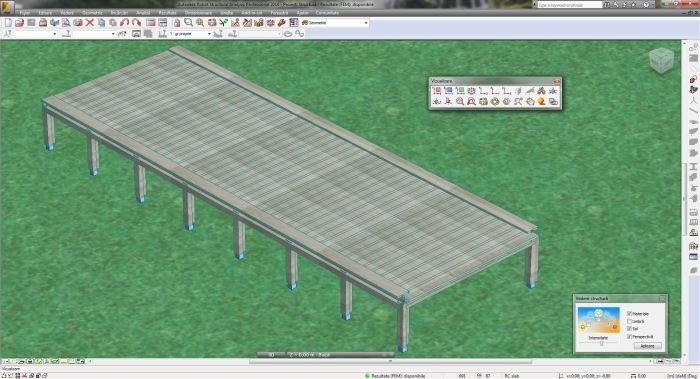The image size is (700, 379).
Task: Click the red zoom magnifier in Vizualizare palette
Action: [460, 102]
